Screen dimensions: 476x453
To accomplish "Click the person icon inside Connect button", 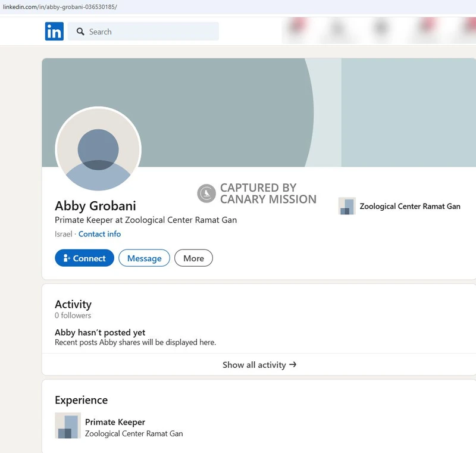I will [67, 258].
